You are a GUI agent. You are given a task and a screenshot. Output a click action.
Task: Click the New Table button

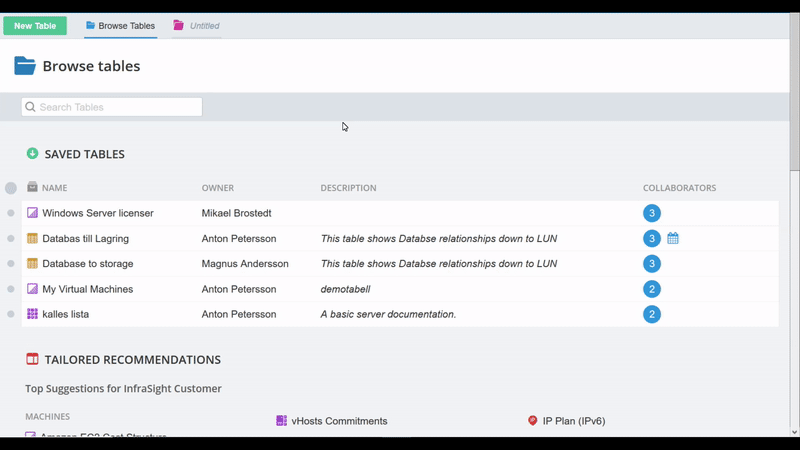(x=35, y=26)
